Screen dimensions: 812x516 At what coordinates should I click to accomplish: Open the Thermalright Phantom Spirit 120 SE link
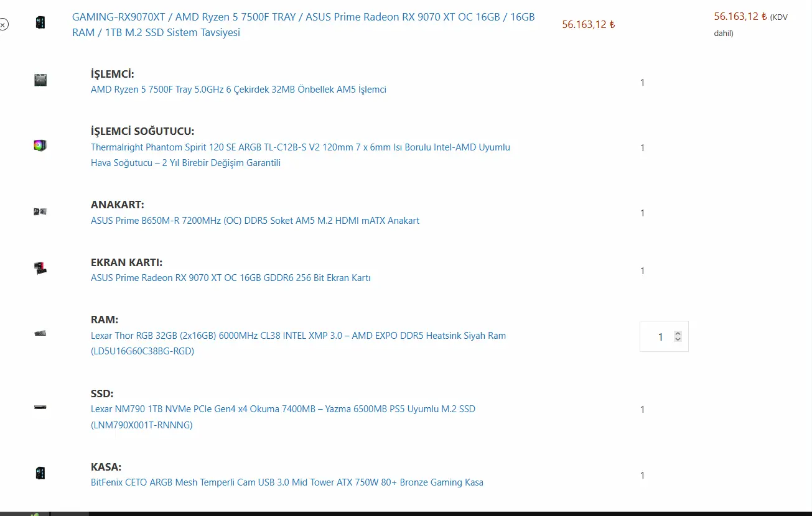[x=301, y=155]
